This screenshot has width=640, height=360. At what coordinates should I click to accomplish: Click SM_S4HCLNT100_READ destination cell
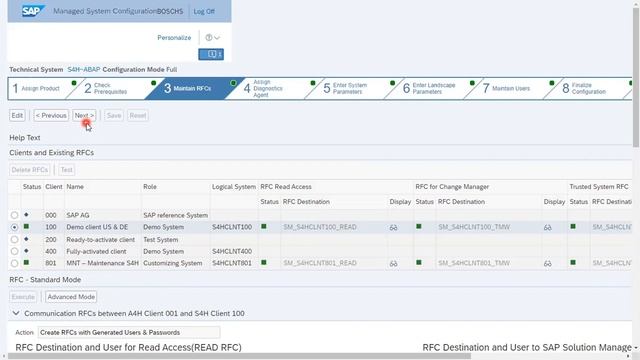pos(320,227)
